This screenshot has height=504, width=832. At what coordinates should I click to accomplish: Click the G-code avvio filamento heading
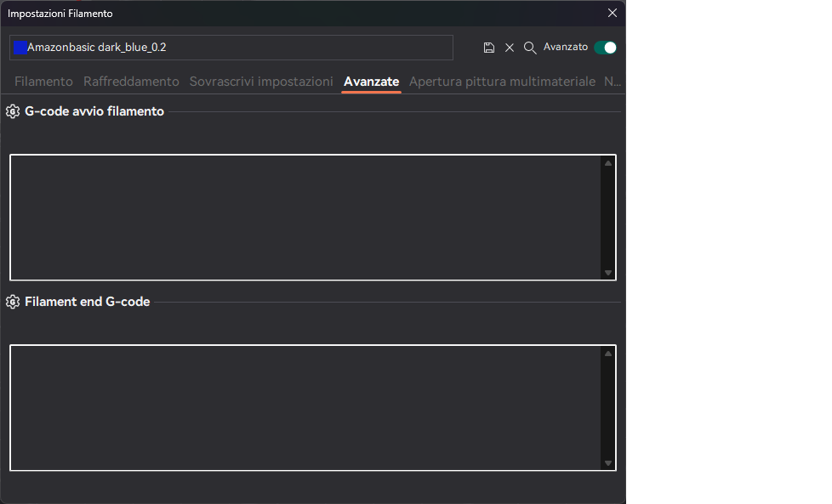(x=94, y=111)
